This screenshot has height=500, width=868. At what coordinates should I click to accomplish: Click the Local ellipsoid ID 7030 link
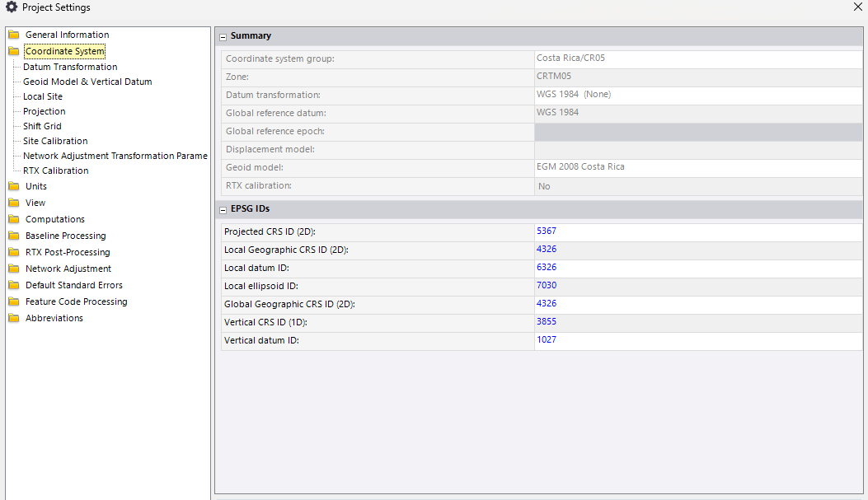click(547, 286)
